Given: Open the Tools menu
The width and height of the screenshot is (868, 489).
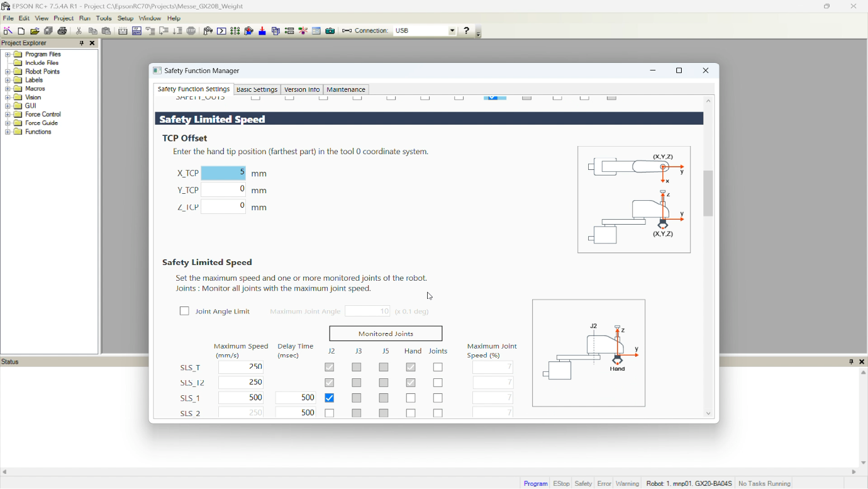Looking at the screenshot, I should pos(104,18).
